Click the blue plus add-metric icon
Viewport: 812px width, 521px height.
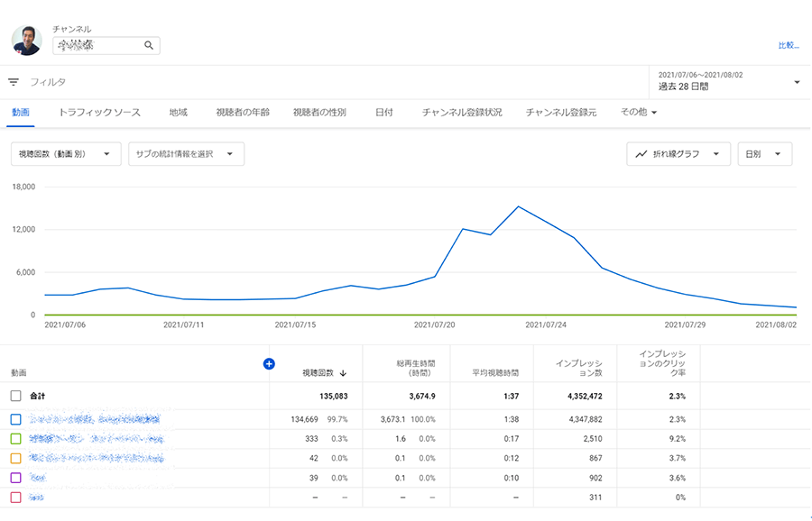pyautogui.click(x=268, y=363)
